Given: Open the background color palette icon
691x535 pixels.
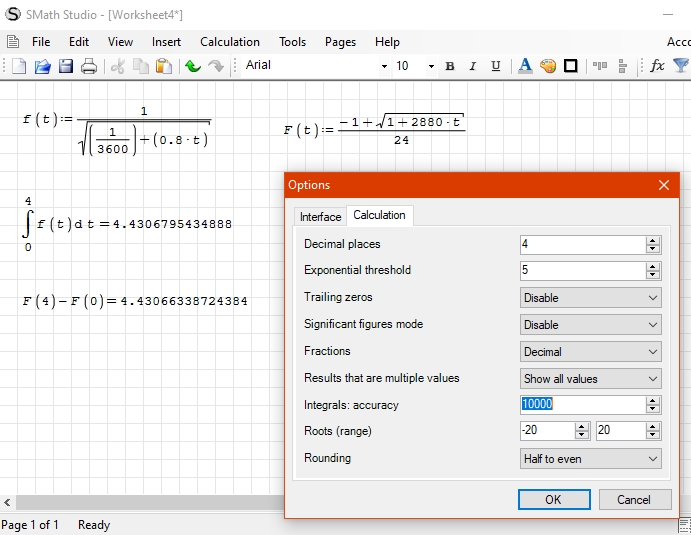Looking at the screenshot, I should click(x=548, y=66).
